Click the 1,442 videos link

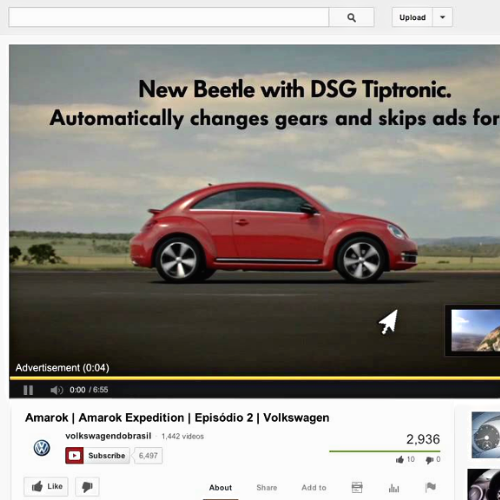(182, 436)
